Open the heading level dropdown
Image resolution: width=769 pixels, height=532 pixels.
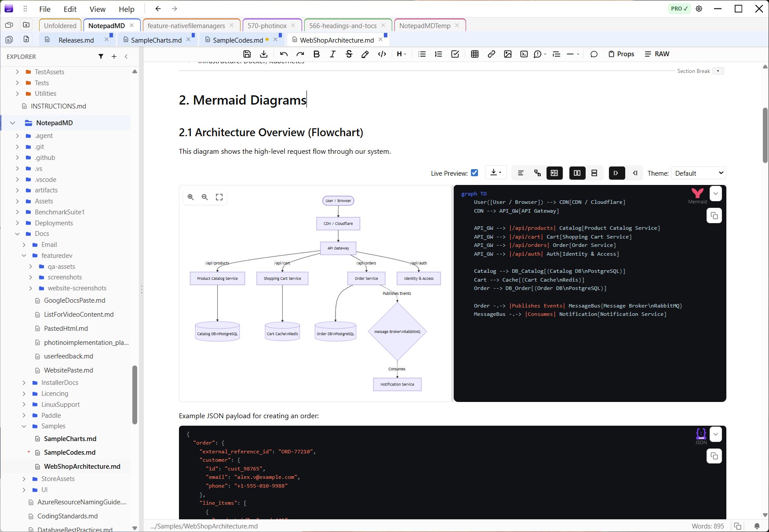pos(401,54)
